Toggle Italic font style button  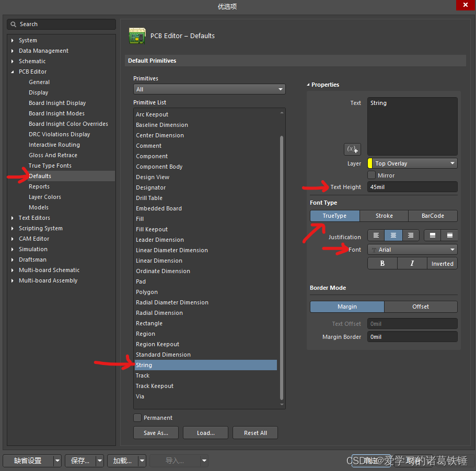412,264
